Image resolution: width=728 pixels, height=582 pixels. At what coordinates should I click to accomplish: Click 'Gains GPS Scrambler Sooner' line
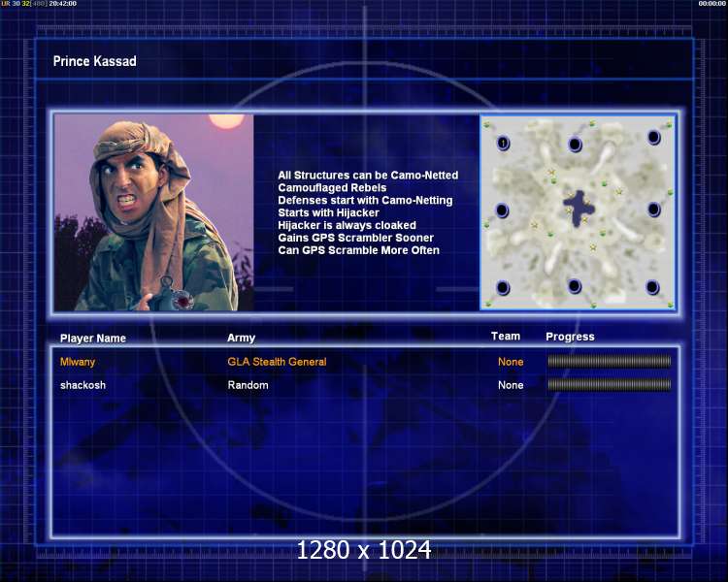(355, 238)
